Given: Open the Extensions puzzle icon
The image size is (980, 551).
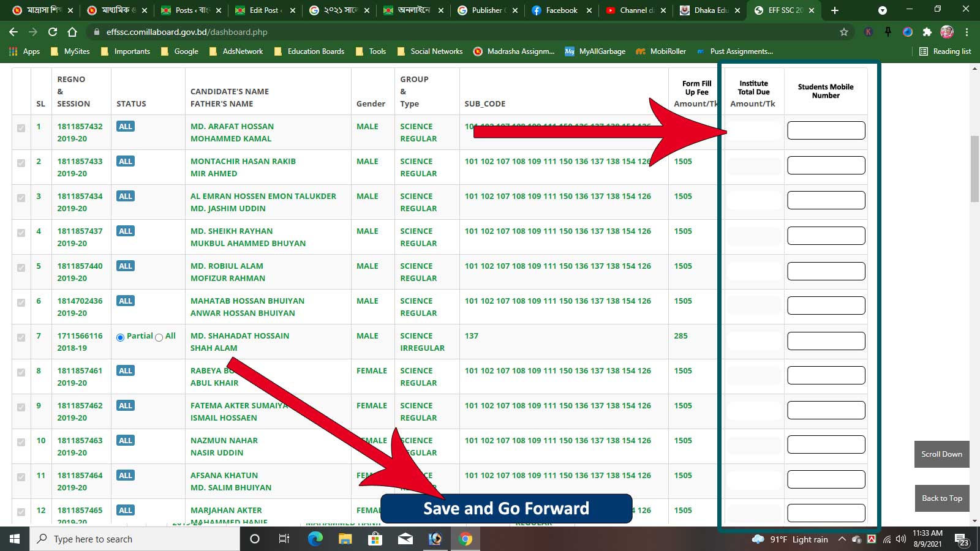Looking at the screenshot, I should [927, 32].
